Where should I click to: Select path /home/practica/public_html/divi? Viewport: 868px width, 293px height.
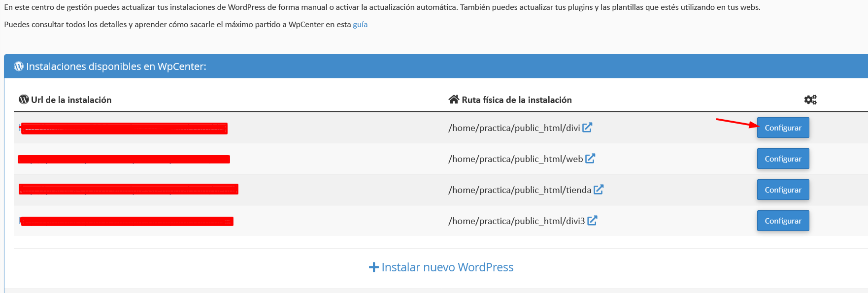(x=514, y=128)
